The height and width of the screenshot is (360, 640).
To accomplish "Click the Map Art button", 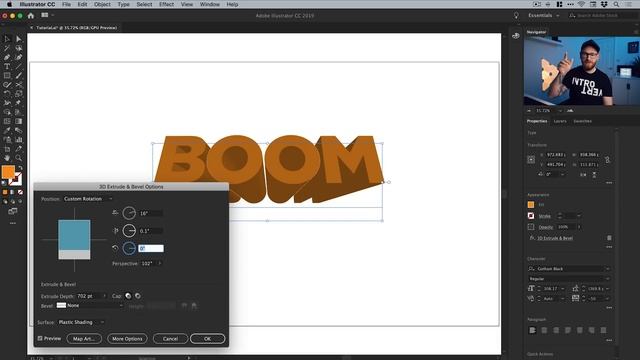I will tap(84, 339).
